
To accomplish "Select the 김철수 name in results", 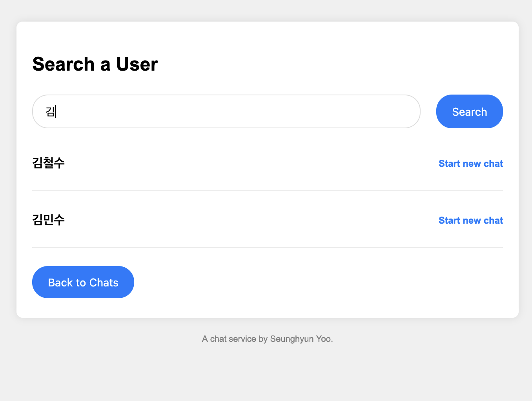I will (x=48, y=163).
